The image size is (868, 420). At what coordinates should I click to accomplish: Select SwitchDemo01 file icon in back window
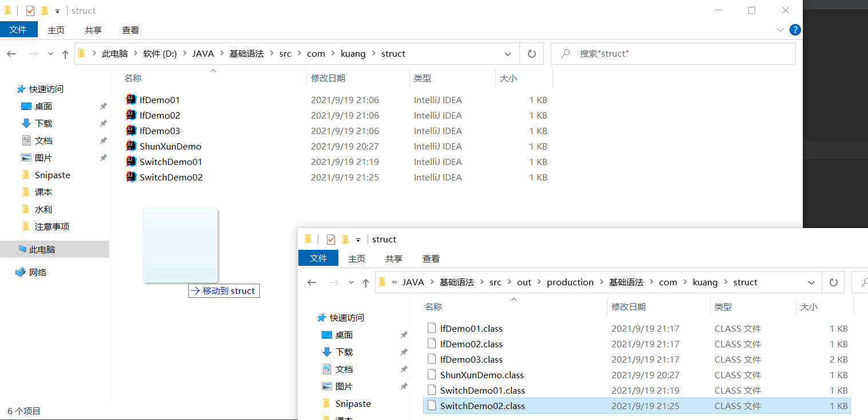tap(131, 162)
